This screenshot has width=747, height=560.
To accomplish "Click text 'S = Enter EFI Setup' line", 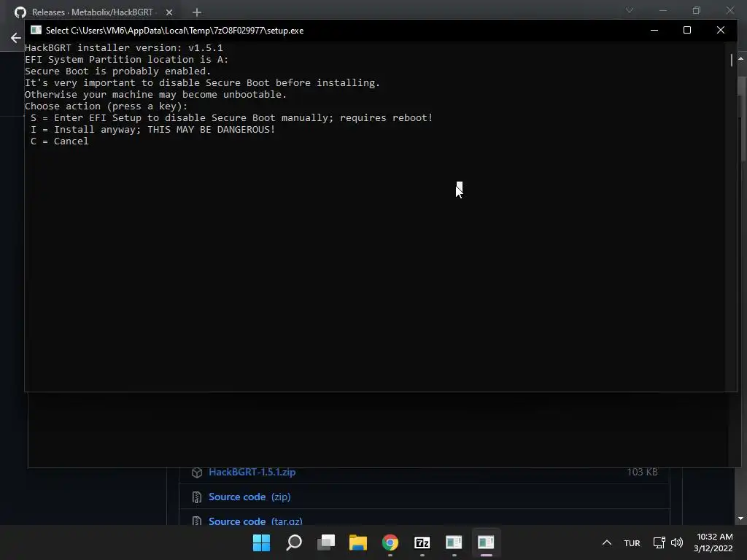I will pyautogui.click(x=231, y=117).
